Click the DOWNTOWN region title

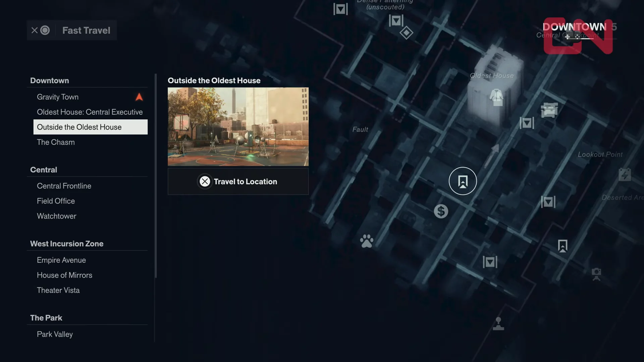(575, 27)
